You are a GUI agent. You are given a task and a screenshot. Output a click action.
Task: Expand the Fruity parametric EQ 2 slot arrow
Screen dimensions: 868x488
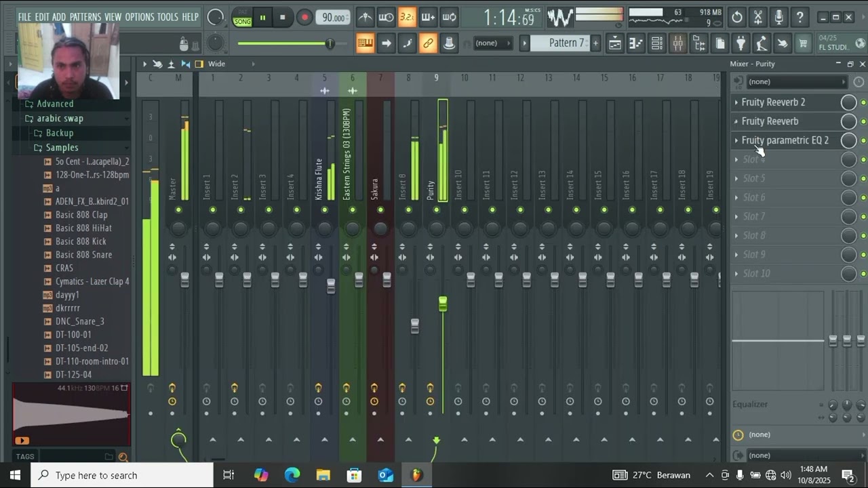pyautogui.click(x=736, y=140)
